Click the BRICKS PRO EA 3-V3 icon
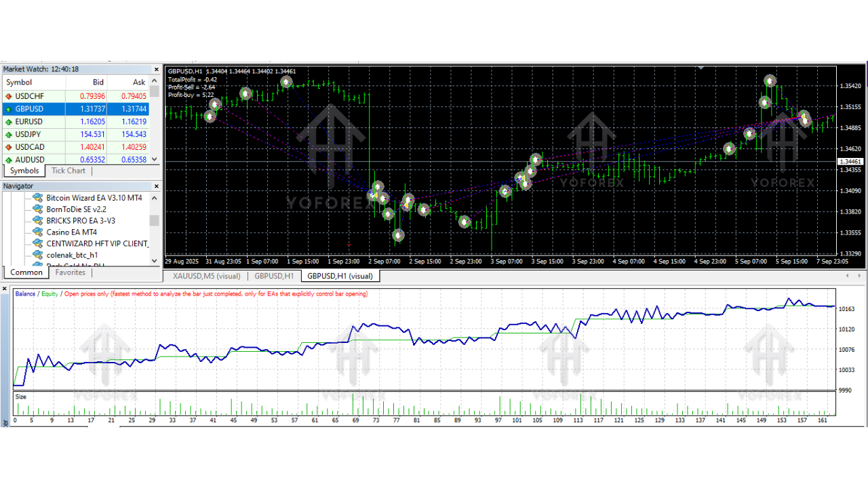This screenshot has width=868, height=488. [37, 221]
